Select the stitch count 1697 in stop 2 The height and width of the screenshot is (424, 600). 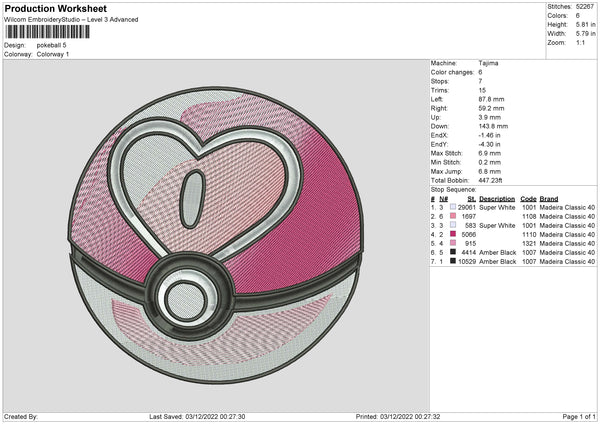[x=469, y=217]
